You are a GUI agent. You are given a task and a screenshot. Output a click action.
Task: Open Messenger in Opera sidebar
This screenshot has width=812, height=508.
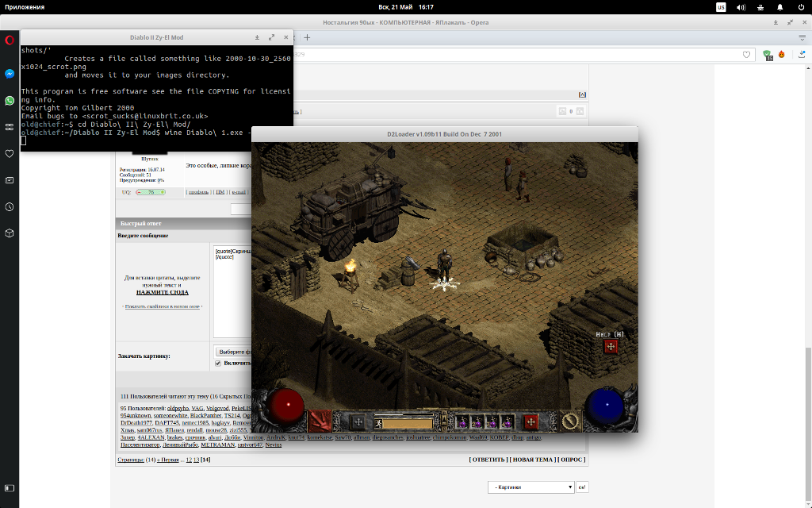coord(10,74)
